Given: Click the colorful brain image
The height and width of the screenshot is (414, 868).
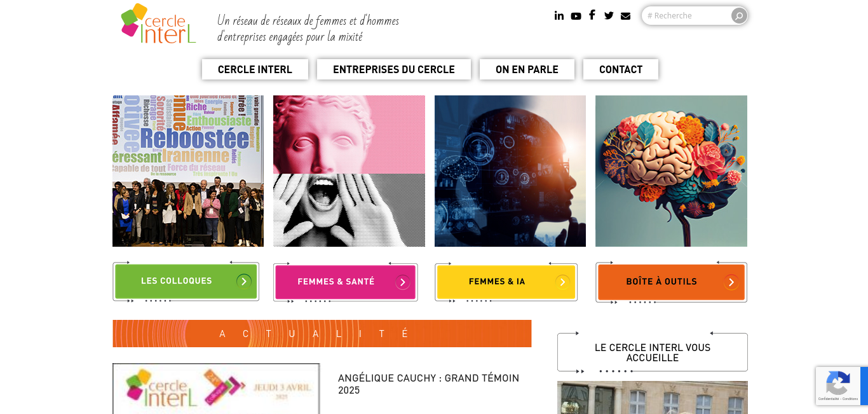Looking at the screenshot, I should pos(671,171).
